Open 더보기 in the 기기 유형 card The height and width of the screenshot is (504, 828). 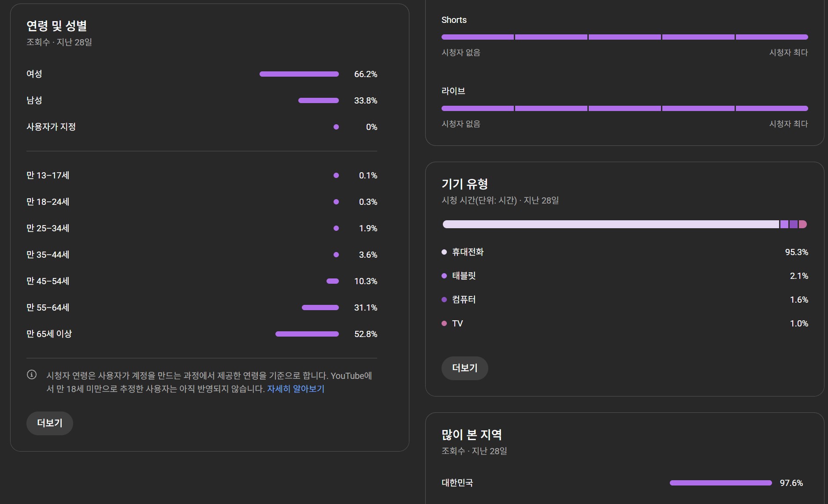point(464,368)
